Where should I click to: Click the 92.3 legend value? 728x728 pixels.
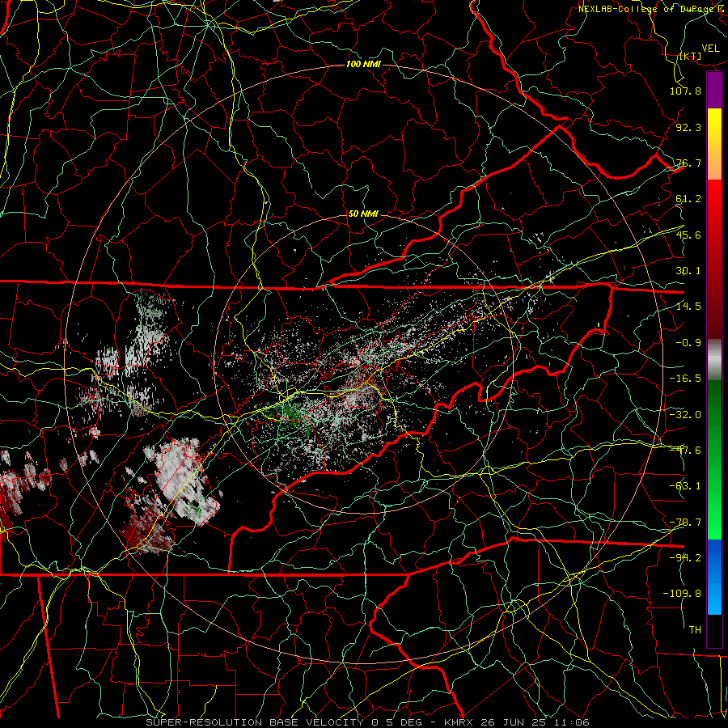pyautogui.click(x=688, y=127)
